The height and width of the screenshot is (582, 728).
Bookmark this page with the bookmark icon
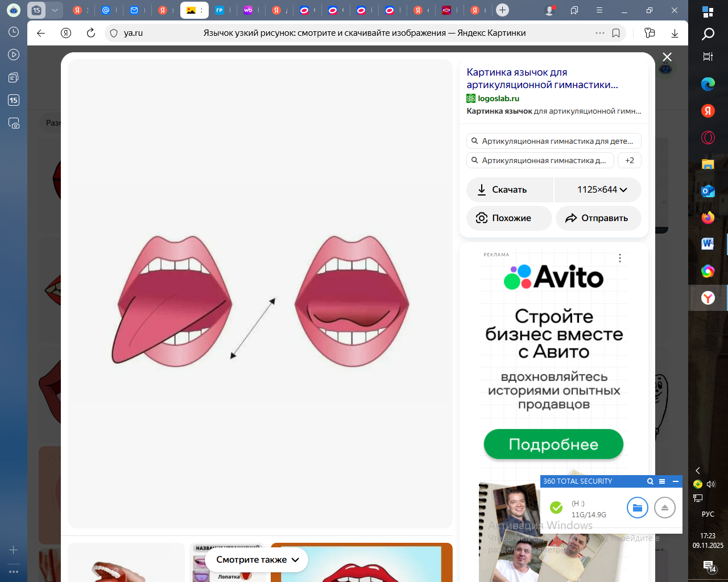coord(616,33)
